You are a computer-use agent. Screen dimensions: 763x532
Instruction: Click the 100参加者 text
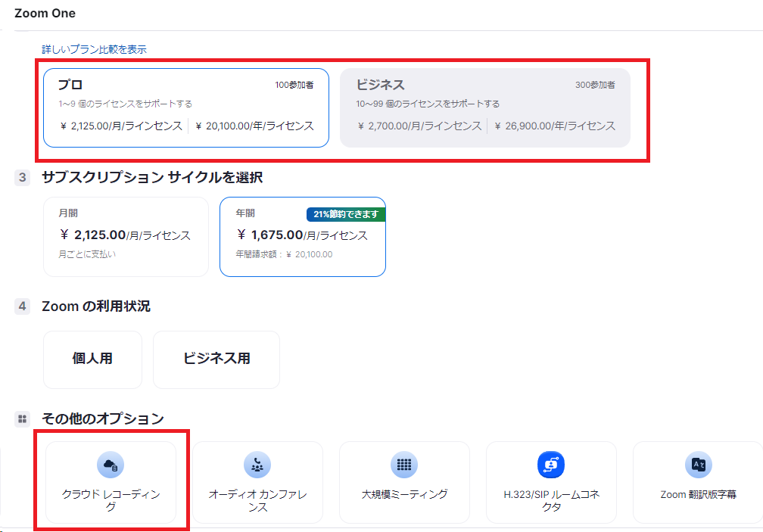click(294, 85)
